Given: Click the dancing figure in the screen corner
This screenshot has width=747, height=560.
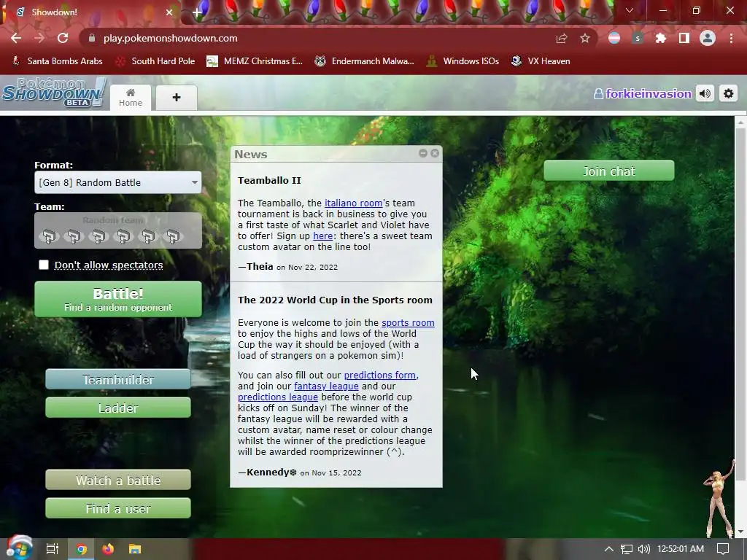Looking at the screenshot, I should point(719,498).
